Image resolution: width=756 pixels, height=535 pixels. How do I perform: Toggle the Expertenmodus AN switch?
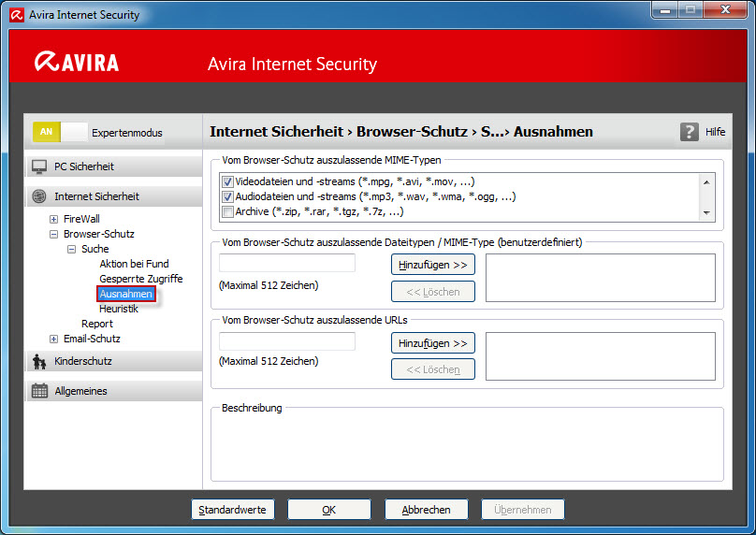(x=60, y=132)
